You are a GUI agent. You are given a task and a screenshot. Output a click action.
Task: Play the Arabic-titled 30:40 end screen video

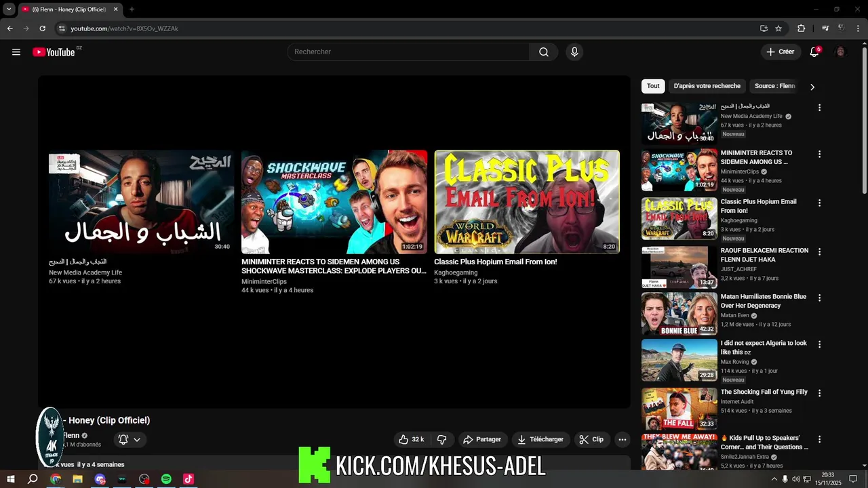pos(141,202)
